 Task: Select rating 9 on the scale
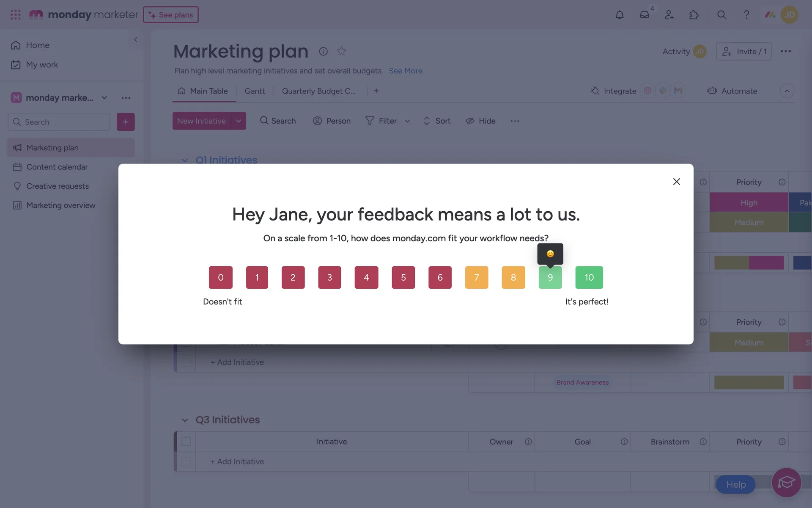click(x=550, y=277)
